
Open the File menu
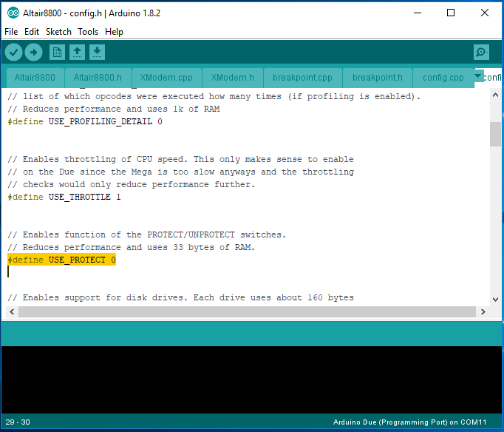(x=11, y=32)
